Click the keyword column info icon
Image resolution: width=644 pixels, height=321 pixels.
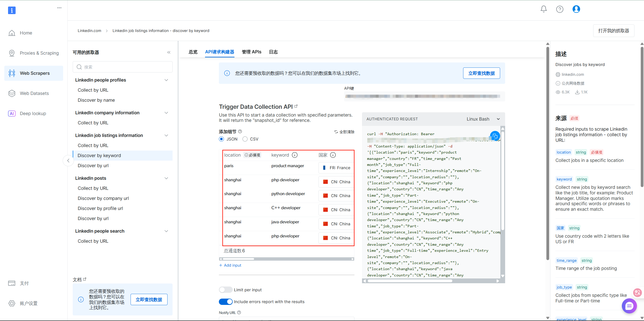click(x=295, y=155)
